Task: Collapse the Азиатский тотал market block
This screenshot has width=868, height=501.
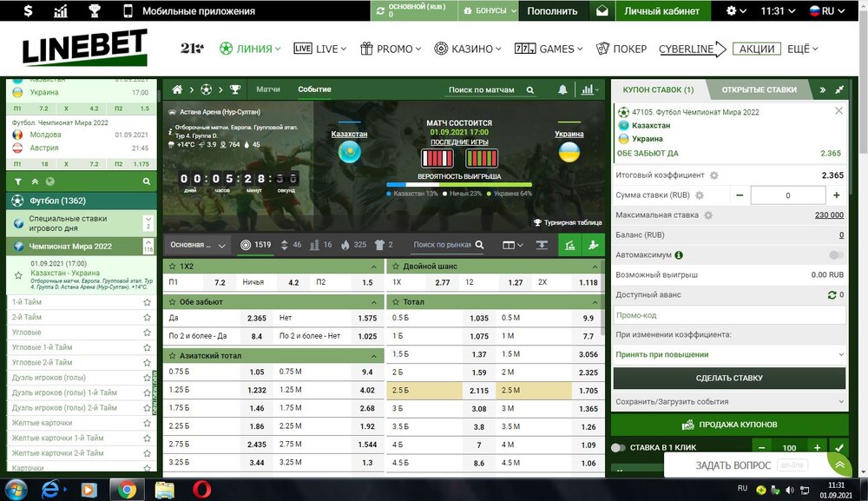Action: pos(373,356)
